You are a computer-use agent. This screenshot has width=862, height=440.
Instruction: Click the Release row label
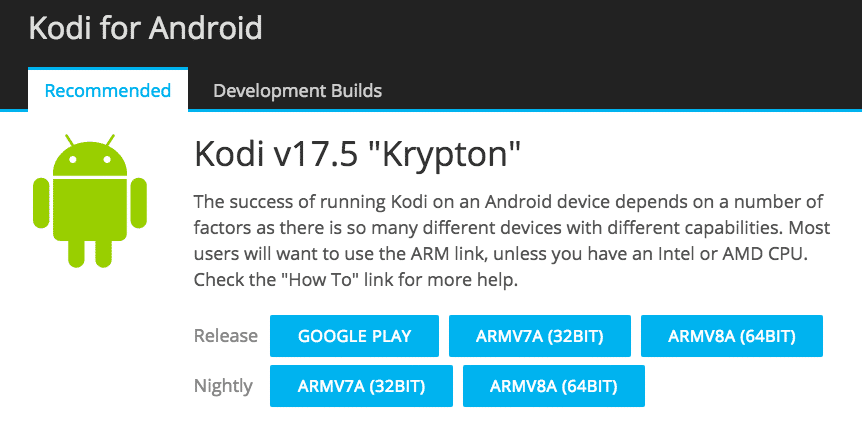tap(226, 336)
